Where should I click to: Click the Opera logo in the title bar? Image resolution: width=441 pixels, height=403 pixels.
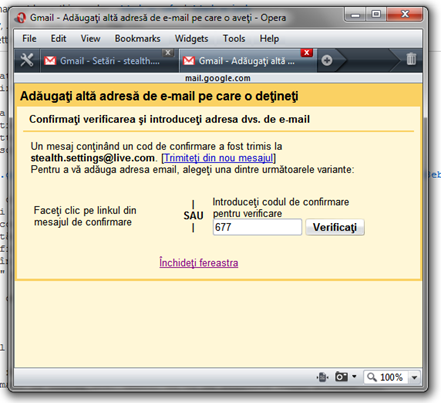[x=21, y=17]
